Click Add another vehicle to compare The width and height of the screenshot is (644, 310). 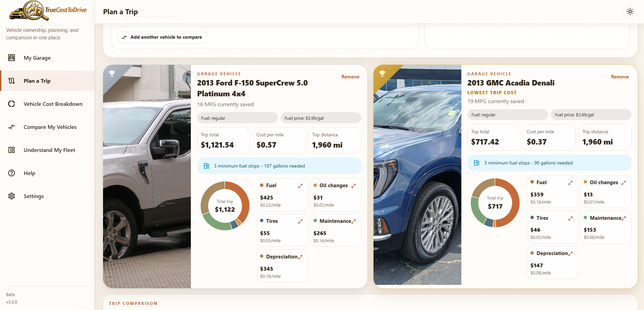click(162, 37)
